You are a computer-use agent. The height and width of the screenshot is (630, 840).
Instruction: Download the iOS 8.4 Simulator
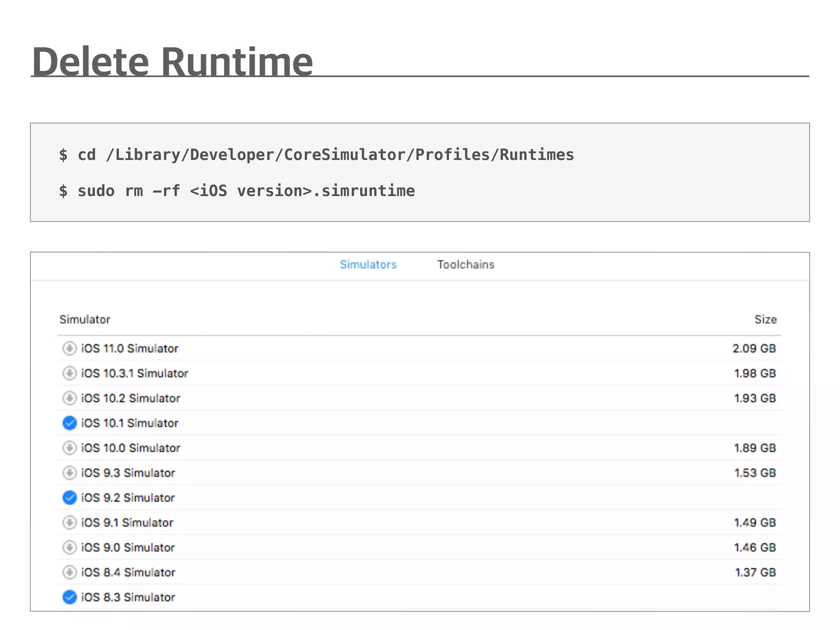pos(69,572)
